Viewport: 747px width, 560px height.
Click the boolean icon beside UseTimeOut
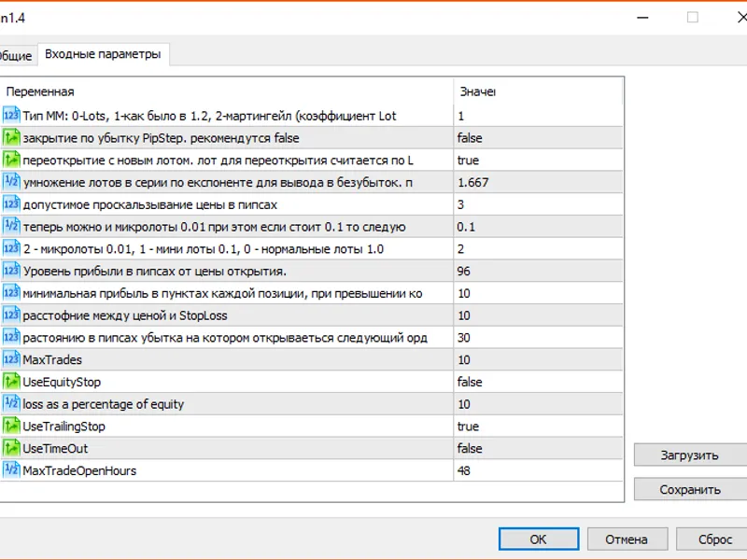tap(11, 448)
